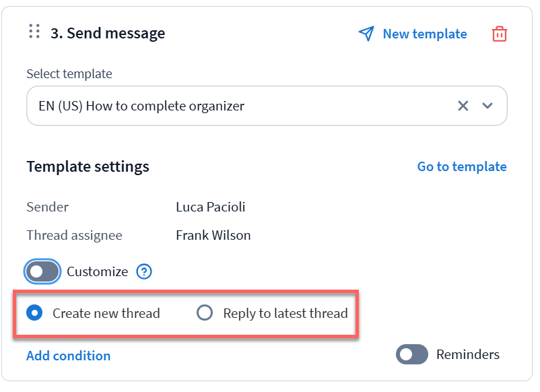This screenshot has height=392, width=540.
Task: Open the 'Go to template' link
Action: pyautogui.click(x=461, y=166)
